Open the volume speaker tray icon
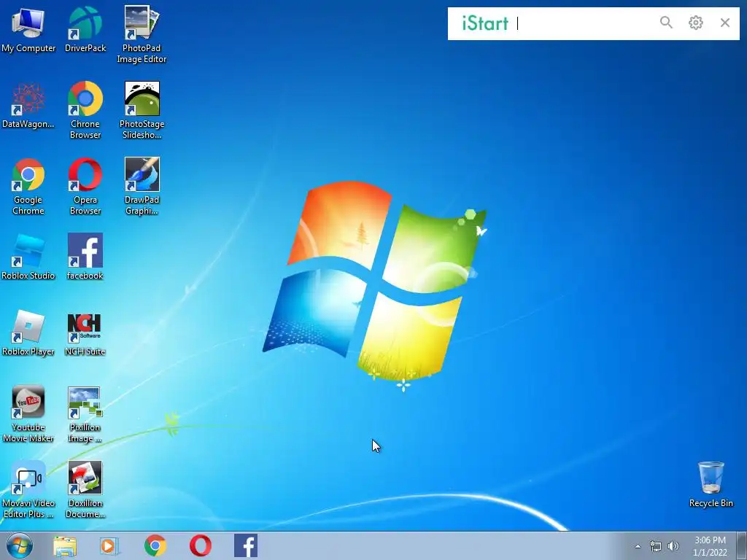747x560 pixels. pos(673,547)
